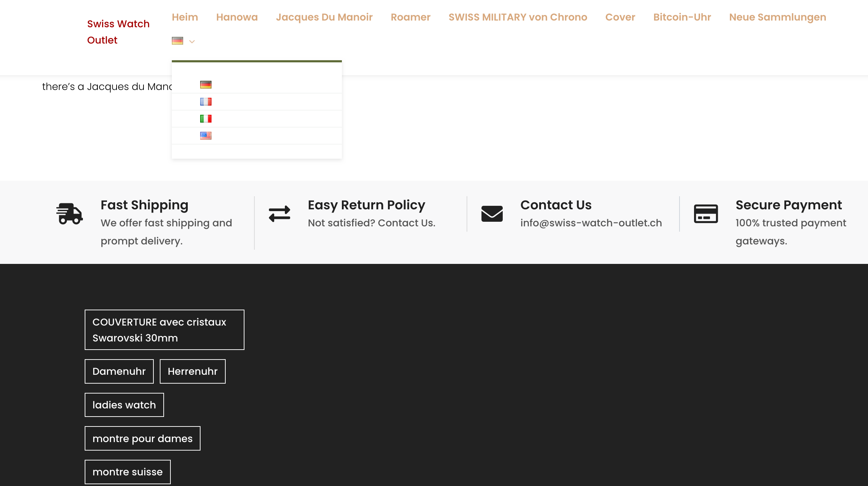Select the US flag language option
Viewport: 868px width, 486px height.
(205, 136)
